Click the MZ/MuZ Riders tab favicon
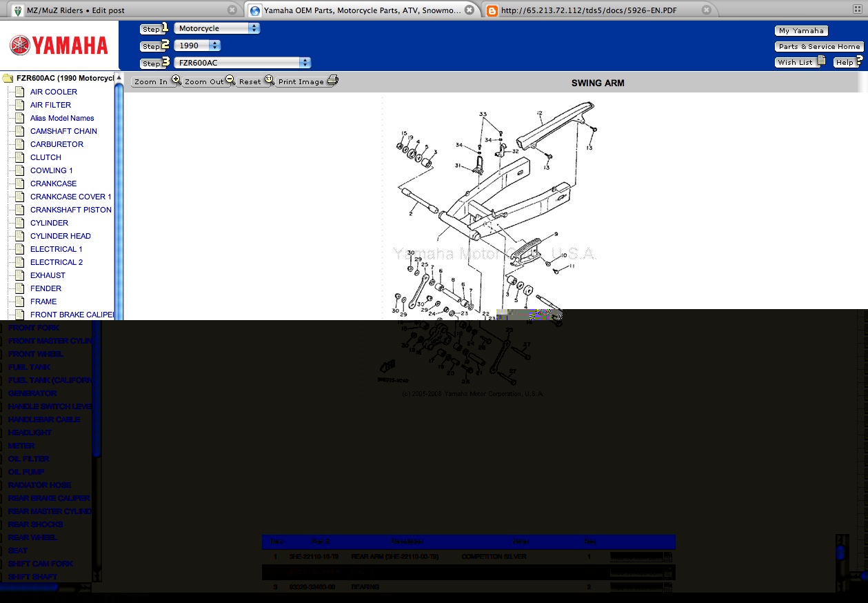The width and height of the screenshot is (868, 603). (x=17, y=10)
